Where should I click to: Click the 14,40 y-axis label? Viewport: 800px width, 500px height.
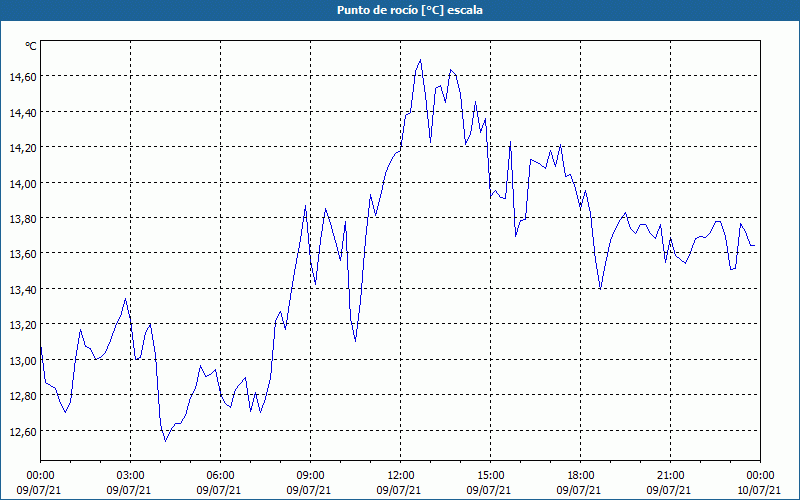[x=23, y=112]
